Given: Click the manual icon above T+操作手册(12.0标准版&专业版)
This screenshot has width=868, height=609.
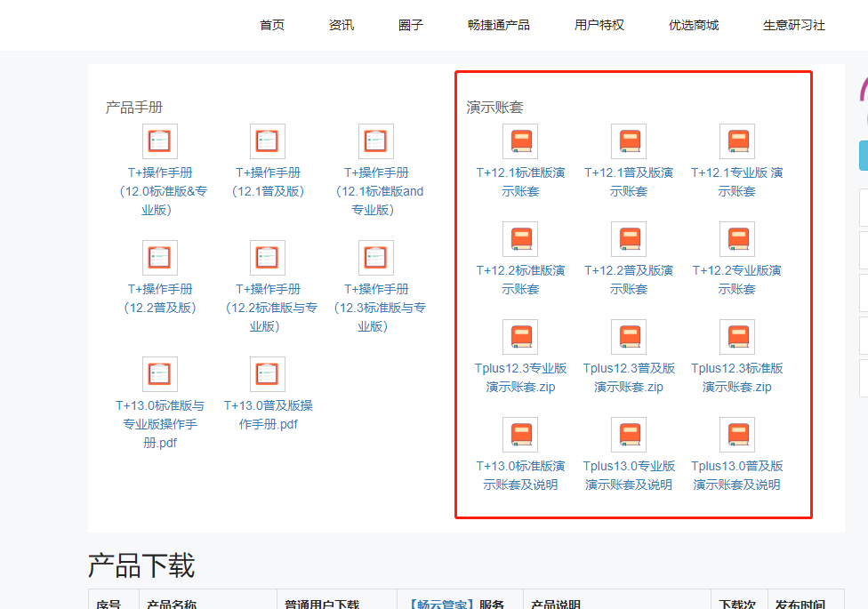Looking at the screenshot, I should [160, 141].
